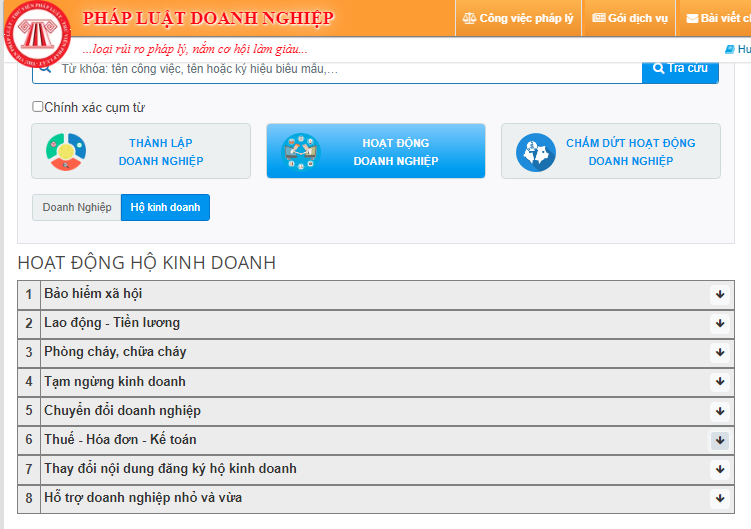Click the globe icon on Chấm dứt hoạt động
The height and width of the screenshot is (529, 751).
click(536, 152)
